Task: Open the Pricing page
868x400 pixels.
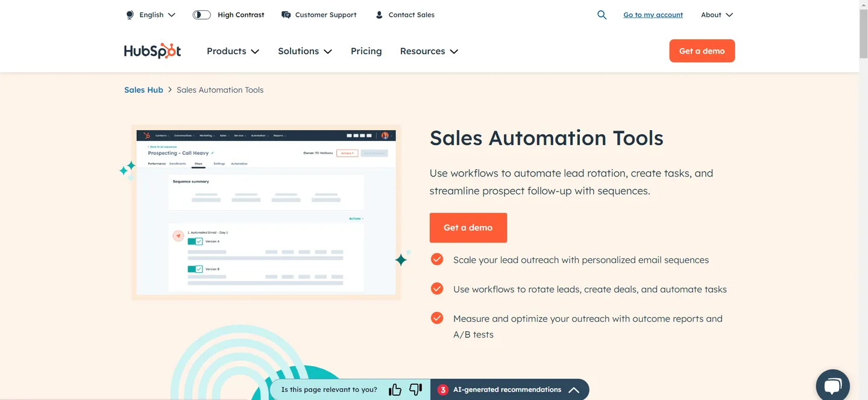Action: (x=366, y=51)
